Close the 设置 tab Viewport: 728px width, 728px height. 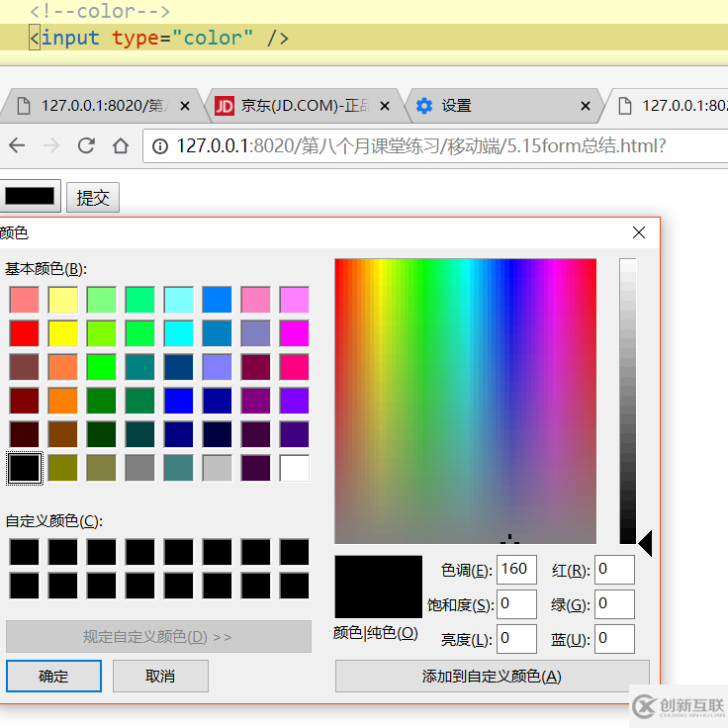[586, 106]
